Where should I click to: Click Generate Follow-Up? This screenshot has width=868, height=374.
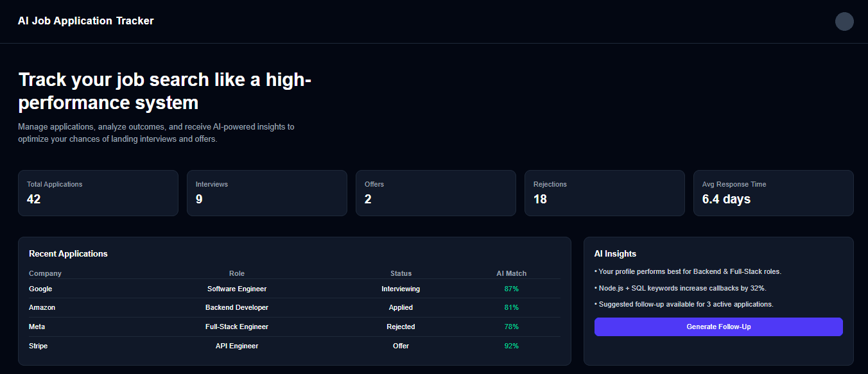718,327
